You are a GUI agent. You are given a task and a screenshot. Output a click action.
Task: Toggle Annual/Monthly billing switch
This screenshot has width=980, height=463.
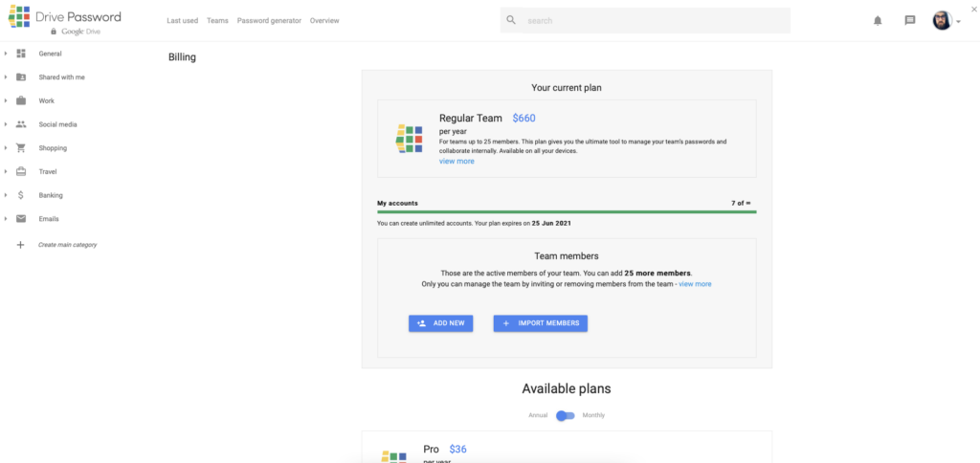[x=565, y=415]
